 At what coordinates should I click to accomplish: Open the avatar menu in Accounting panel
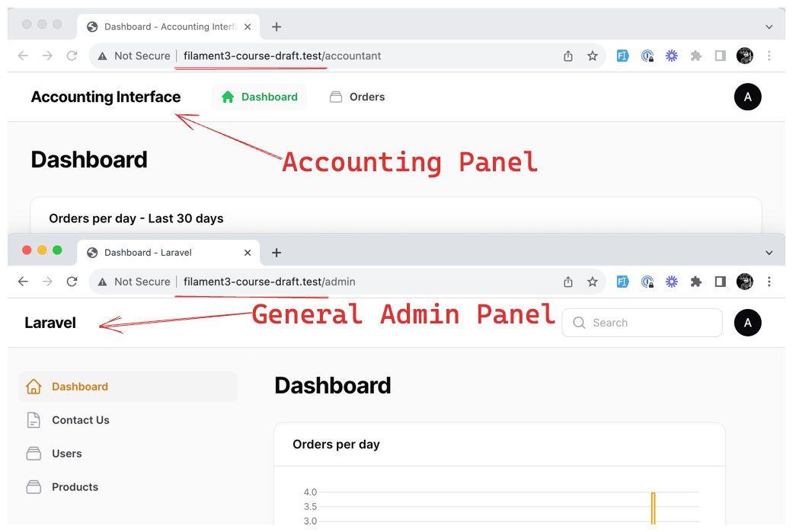[747, 97]
